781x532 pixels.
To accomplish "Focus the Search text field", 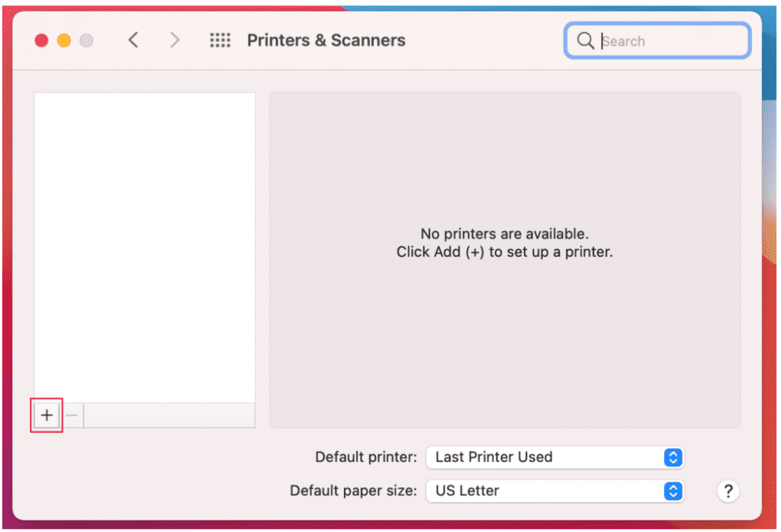I will point(657,41).
